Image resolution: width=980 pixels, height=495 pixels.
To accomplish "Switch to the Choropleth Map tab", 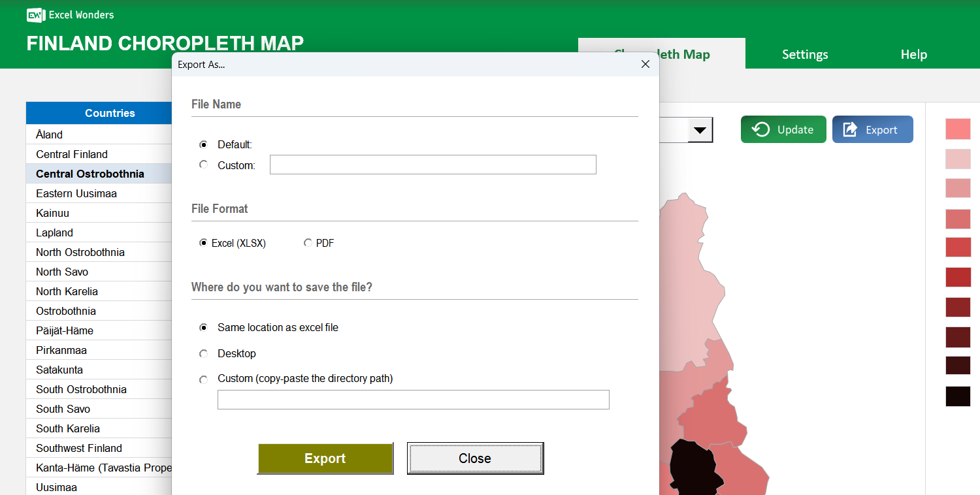I will [x=693, y=54].
